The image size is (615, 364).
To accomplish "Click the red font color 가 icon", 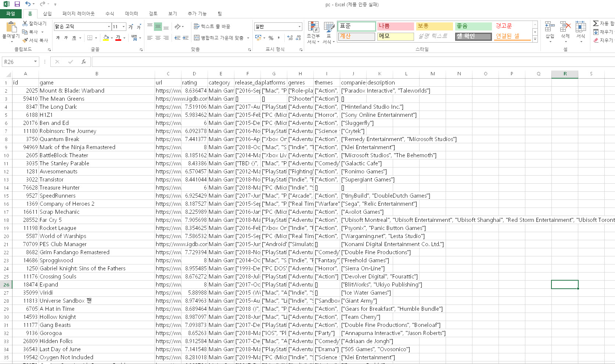I will point(118,38).
